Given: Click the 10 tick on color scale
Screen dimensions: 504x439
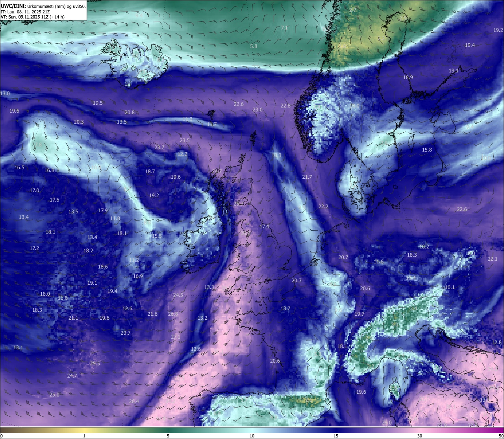Looking at the screenshot, I should click(252, 436).
